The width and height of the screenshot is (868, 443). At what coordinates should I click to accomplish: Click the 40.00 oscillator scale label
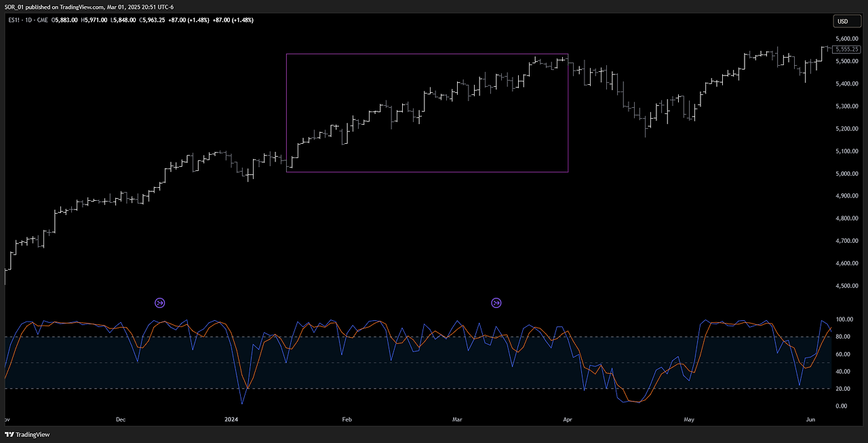tap(844, 372)
